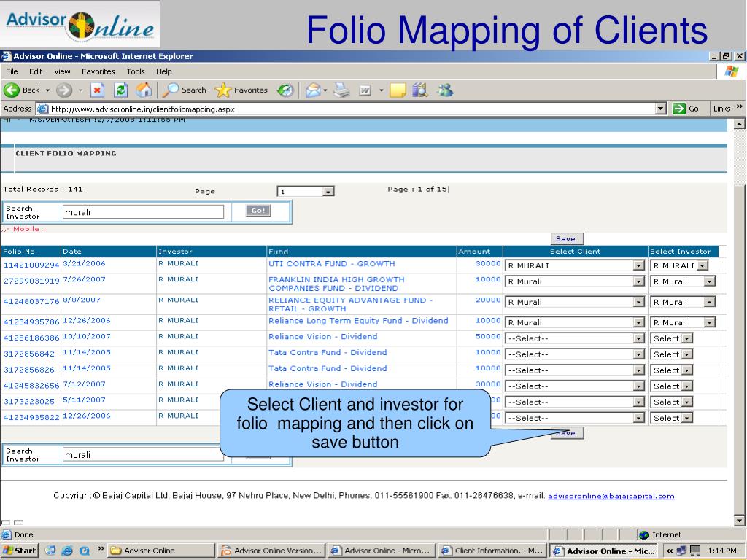Screen dimensions: 747x560
Task: Open the Edit menu
Action: [36, 71]
